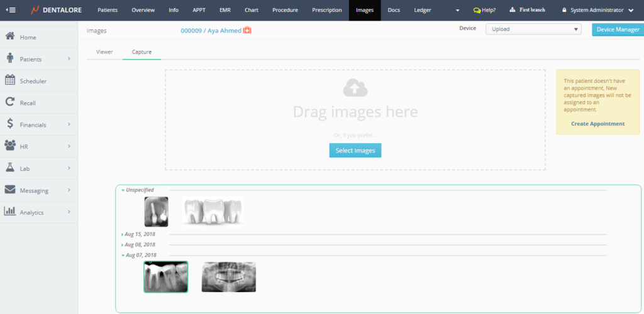The width and height of the screenshot is (644, 314).
Task: Click the medical alert icon beside patient name
Action: (x=247, y=30)
